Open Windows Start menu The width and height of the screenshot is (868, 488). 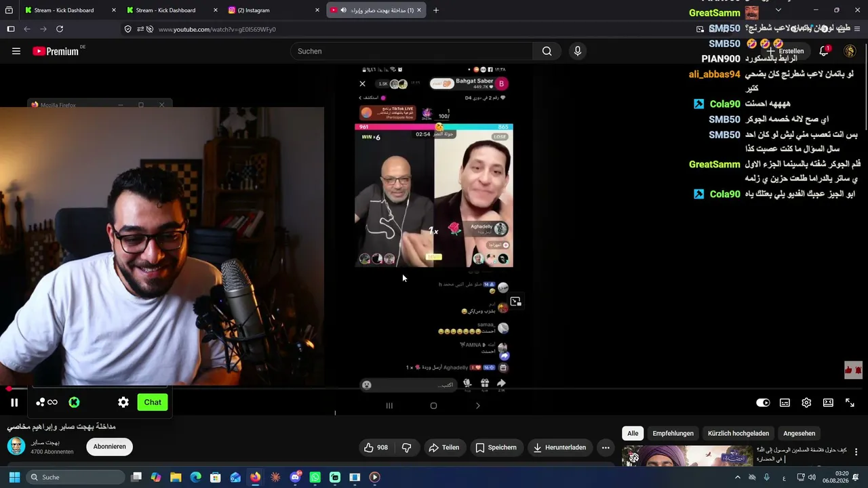[14, 477]
